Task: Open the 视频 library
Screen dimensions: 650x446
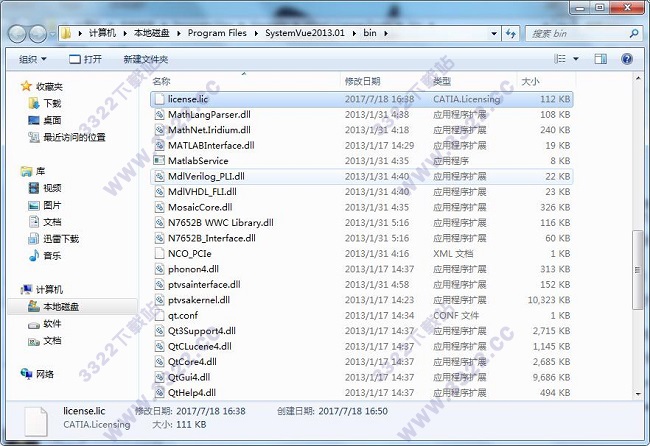Action: tap(52, 188)
